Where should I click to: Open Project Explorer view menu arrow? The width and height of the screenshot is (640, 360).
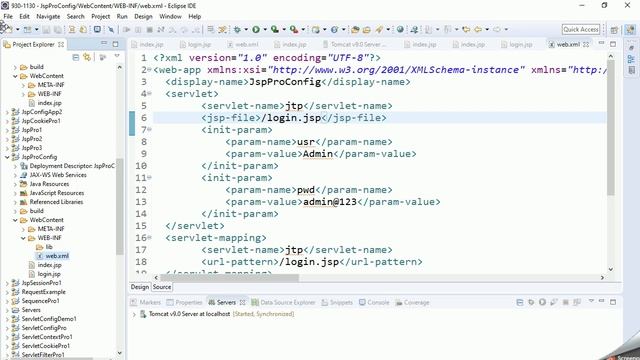(117, 56)
